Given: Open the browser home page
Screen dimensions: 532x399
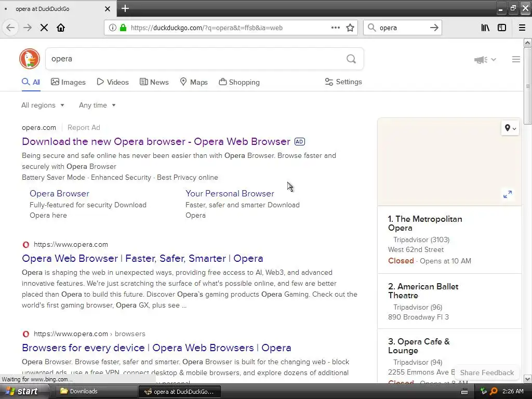Looking at the screenshot, I should (x=61, y=28).
